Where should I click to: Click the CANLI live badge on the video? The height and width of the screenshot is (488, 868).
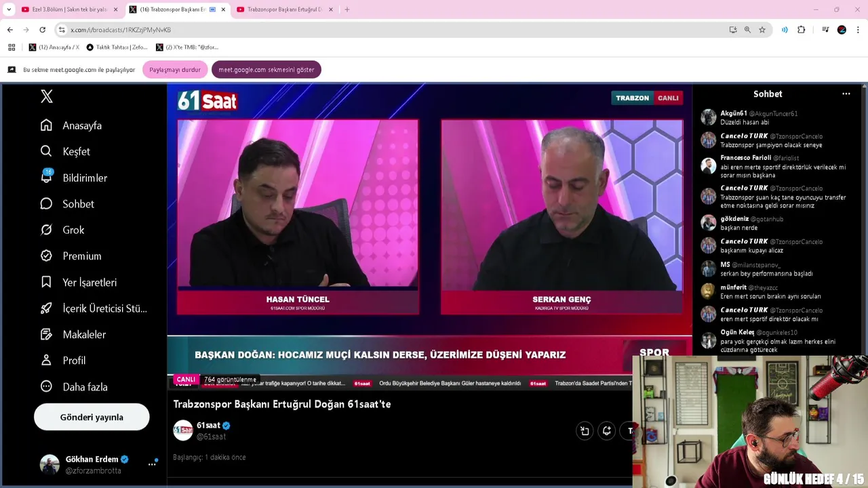click(x=186, y=380)
